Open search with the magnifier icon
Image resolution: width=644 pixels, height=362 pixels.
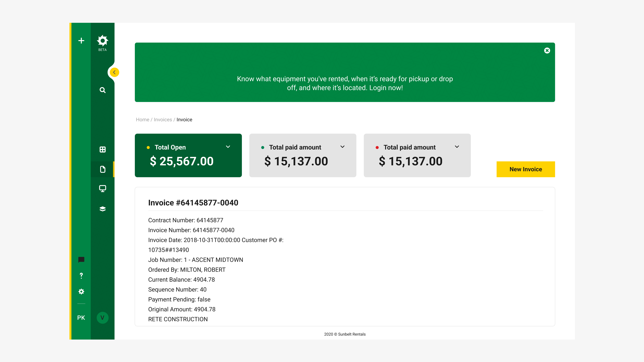[102, 90]
